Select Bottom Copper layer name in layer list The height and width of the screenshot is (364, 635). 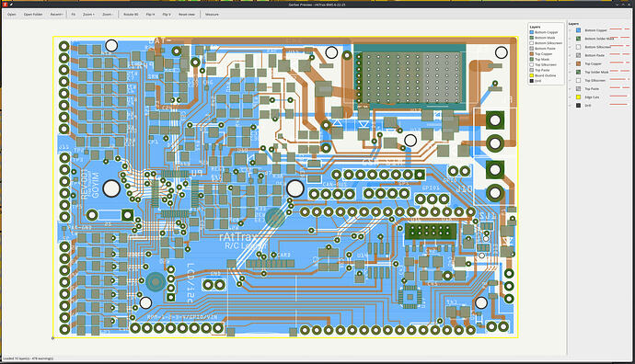click(x=595, y=30)
